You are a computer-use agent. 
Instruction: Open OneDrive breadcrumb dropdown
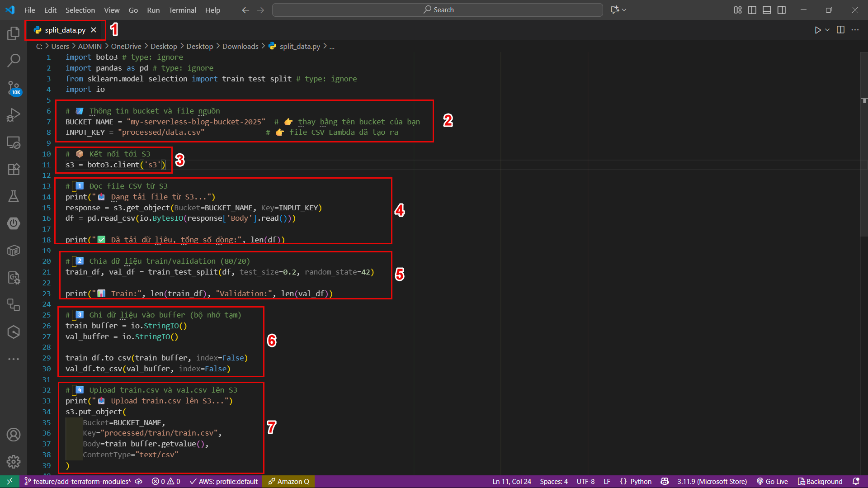click(x=126, y=47)
